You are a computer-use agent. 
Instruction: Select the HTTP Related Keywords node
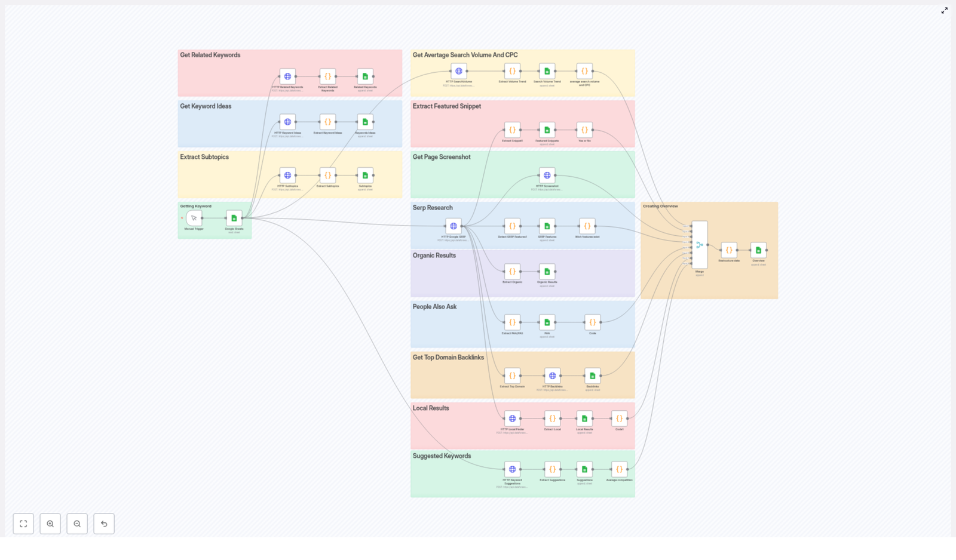click(287, 76)
